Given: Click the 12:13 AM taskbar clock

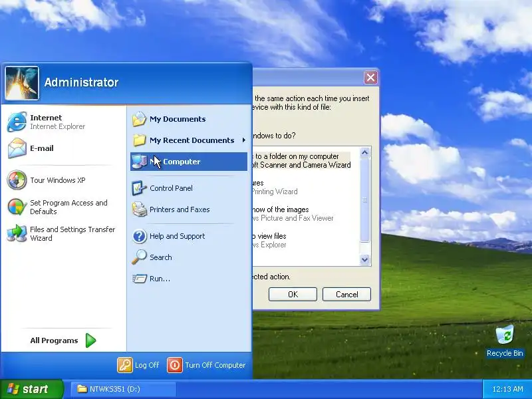Looking at the screenshot, I should (x=507, y=389).
